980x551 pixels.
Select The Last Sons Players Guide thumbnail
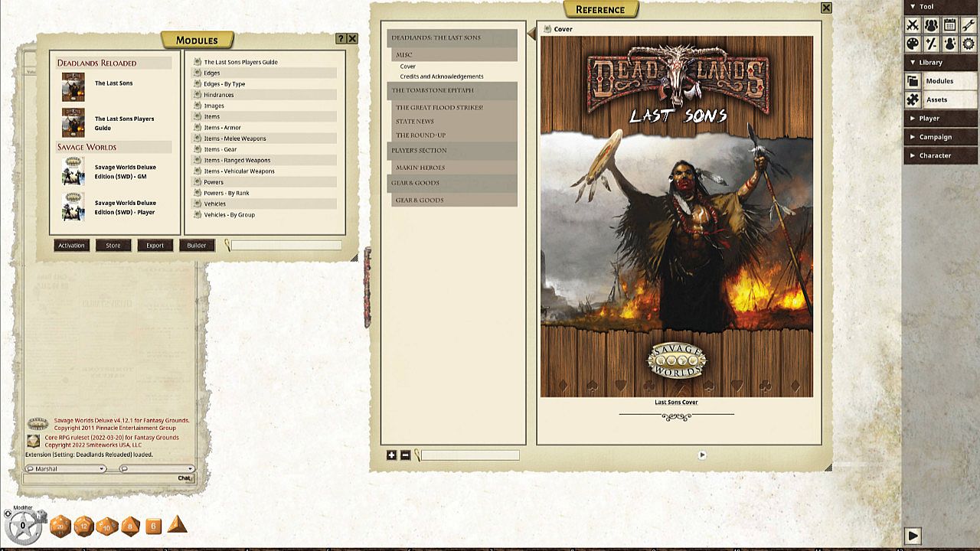73,122
